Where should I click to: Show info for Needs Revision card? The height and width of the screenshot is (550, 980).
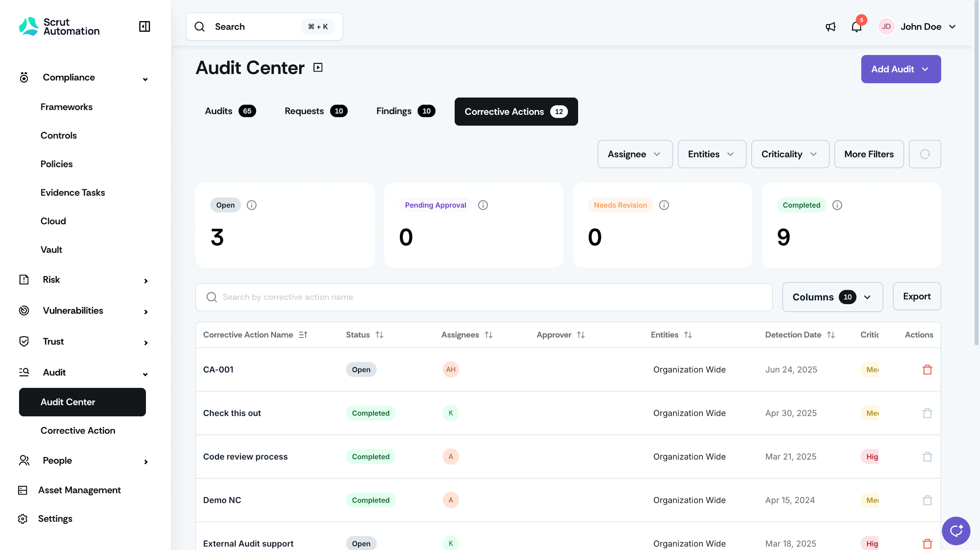click(664, 205)
